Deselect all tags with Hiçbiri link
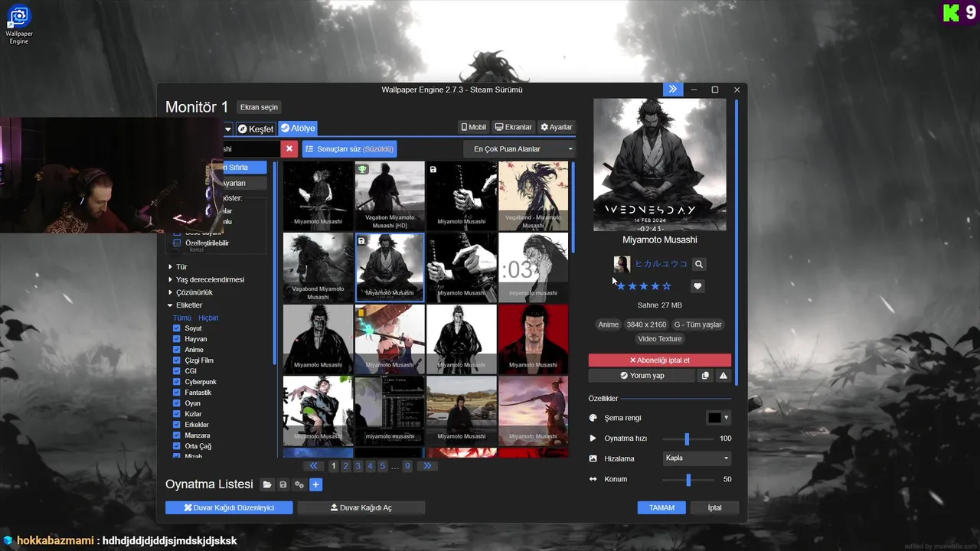Image resolution: width=980 pixels, height=551 pixels. (x=208, y=318)
